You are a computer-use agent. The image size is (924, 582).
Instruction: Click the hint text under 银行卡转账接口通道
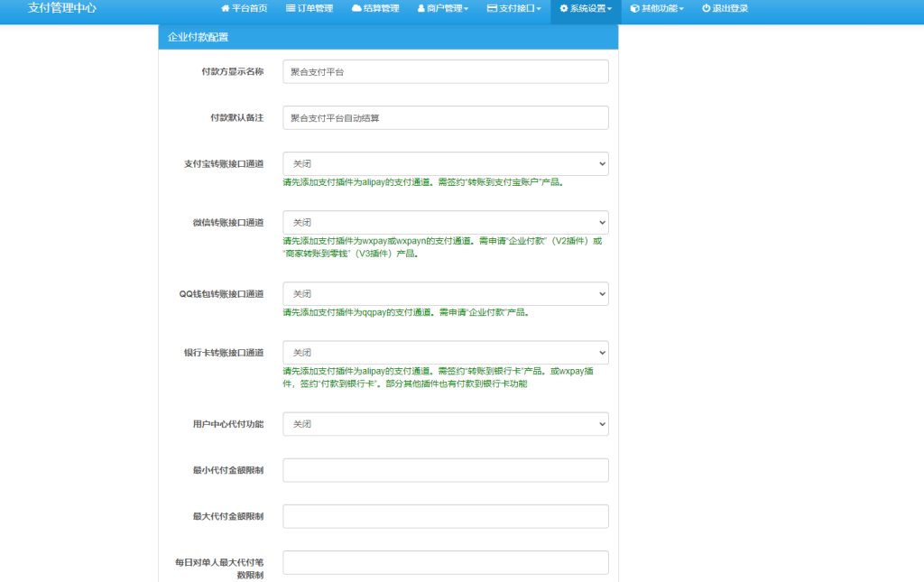tap(439, 377)
